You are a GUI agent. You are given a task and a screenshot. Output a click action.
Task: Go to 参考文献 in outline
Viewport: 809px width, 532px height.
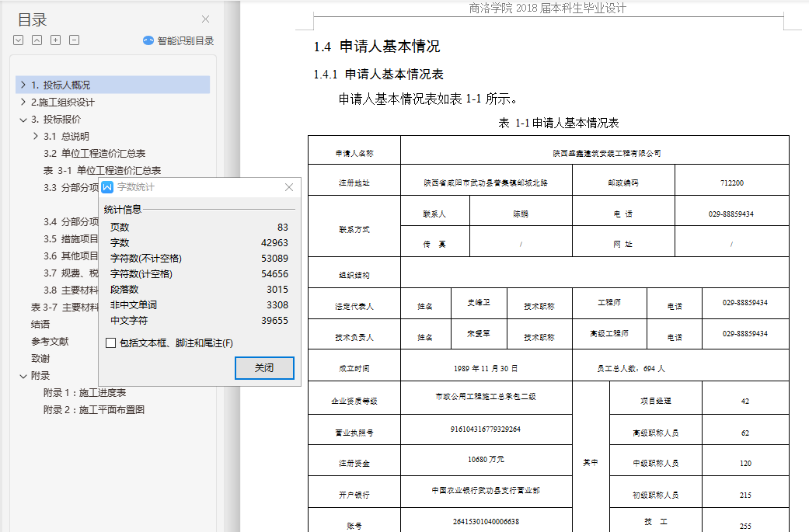[50, 341]
